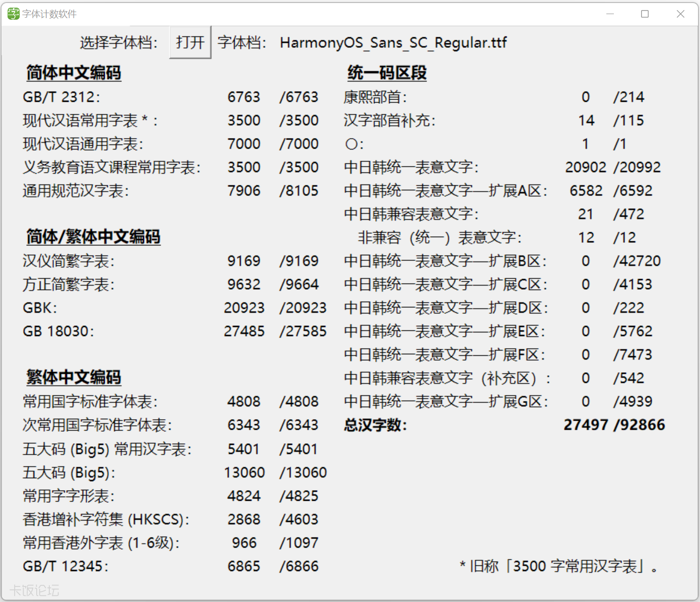Click the 打开 button to open a font file
Screen dimensions: 700x602
pyautogui.click(x=190, y=42)
